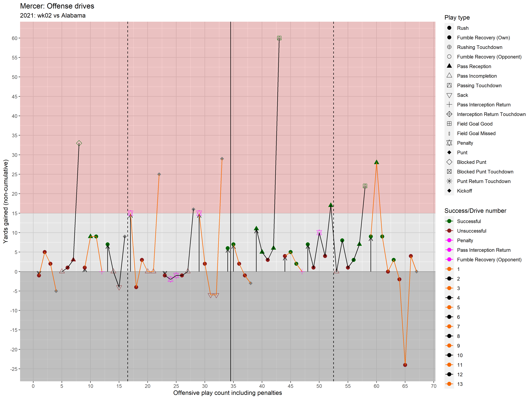The height and width of the screenshot is (399, 532).
Task: Click the 'Mercer: Offense drives' chart title
Action: 57,6
